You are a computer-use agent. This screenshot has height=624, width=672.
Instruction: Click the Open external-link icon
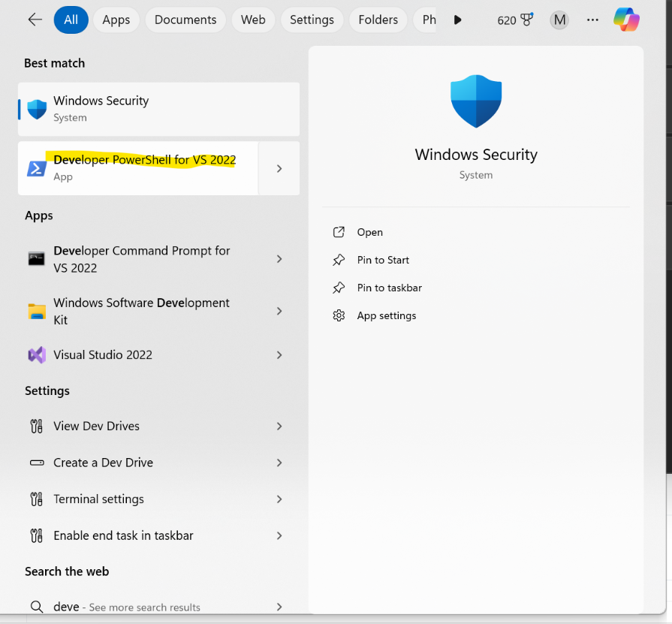point(339,232)
